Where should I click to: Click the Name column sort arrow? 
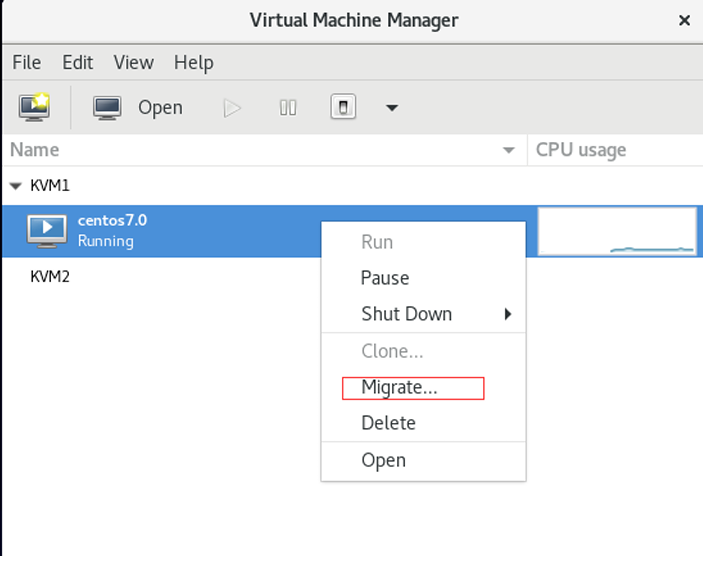coord(509,150)
